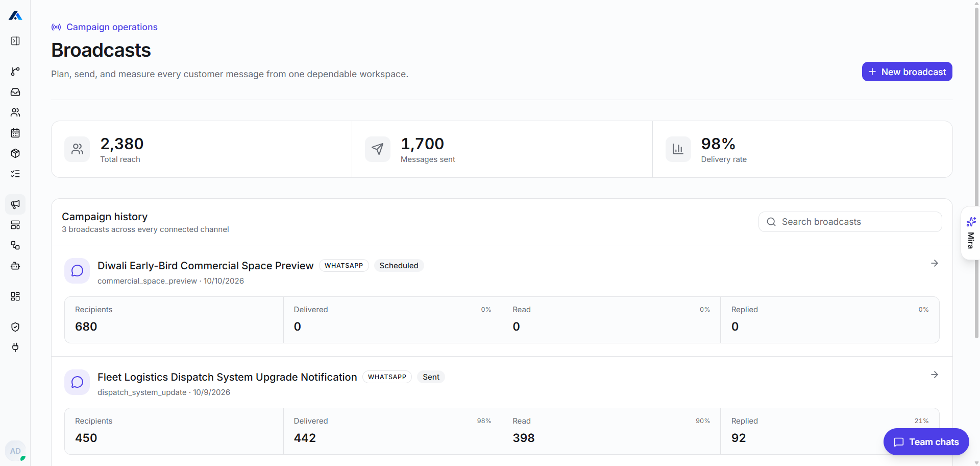The height and width of the screenshot is (466, 980).
Task: Click the Diwali broadcast chat bubble icon
Action: click(77, 271)
